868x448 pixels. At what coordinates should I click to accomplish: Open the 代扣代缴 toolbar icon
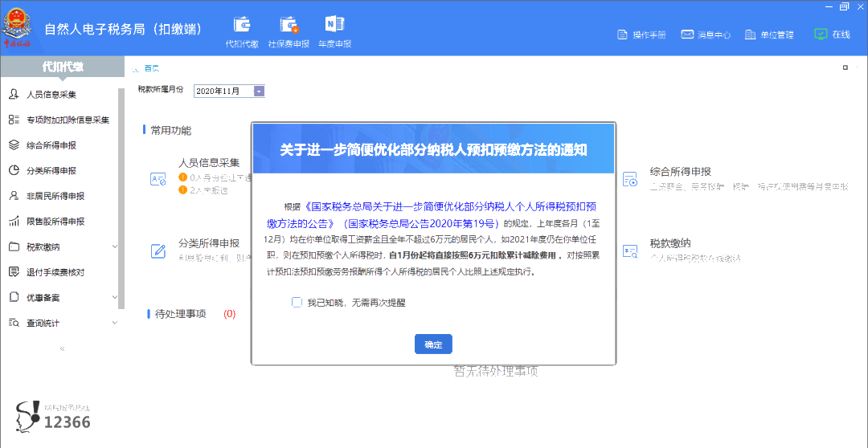click(x=242, y=31)
